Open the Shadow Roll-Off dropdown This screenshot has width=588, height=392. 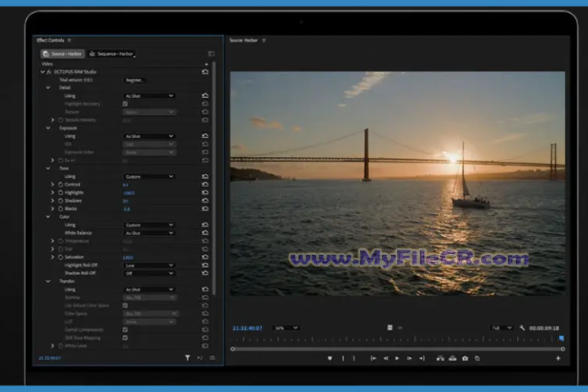point(149,273)
